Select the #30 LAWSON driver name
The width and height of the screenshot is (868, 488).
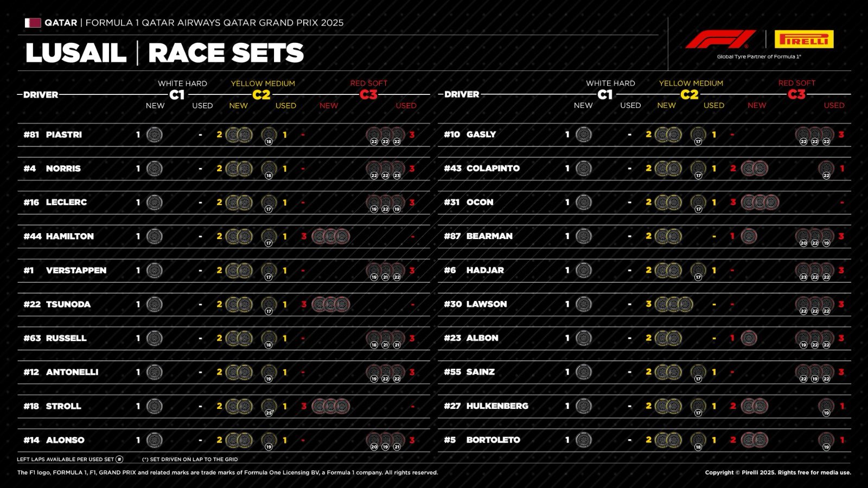[x=475, y=304]
